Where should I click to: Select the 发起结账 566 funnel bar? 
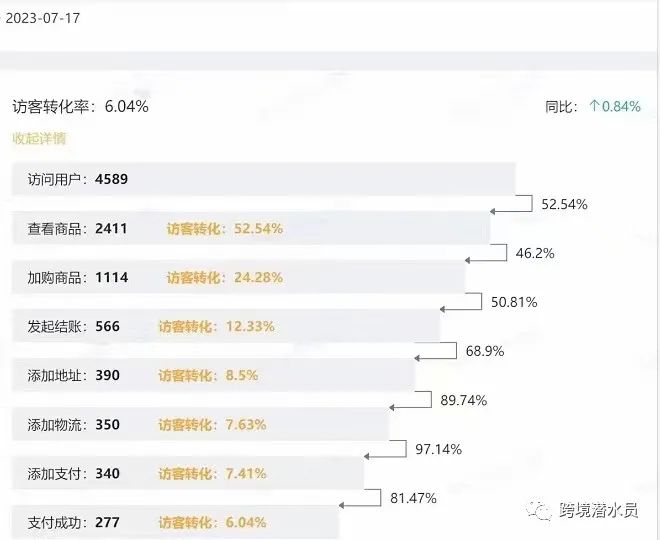226,326
